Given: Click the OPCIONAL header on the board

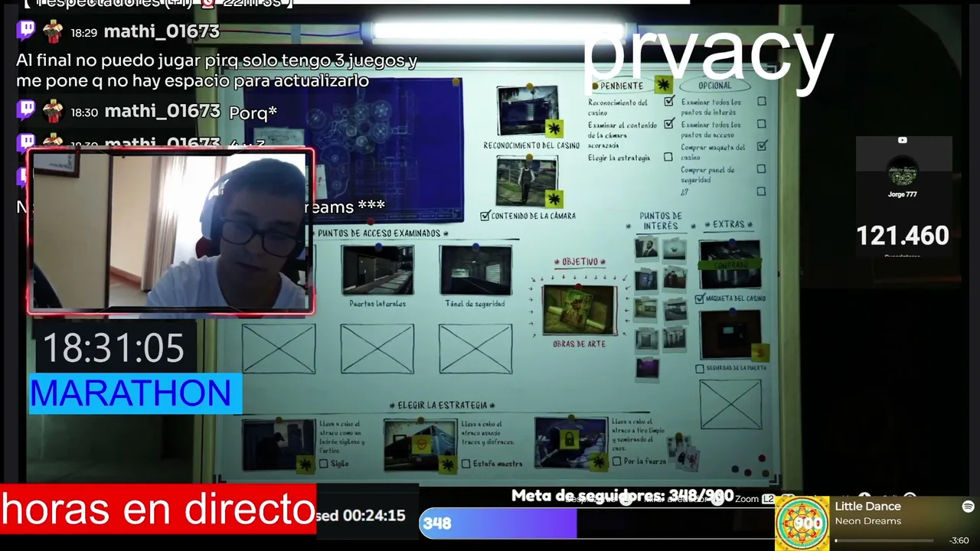Looking at the screenshot, I should pyautogui.click(x=714, y=85).
